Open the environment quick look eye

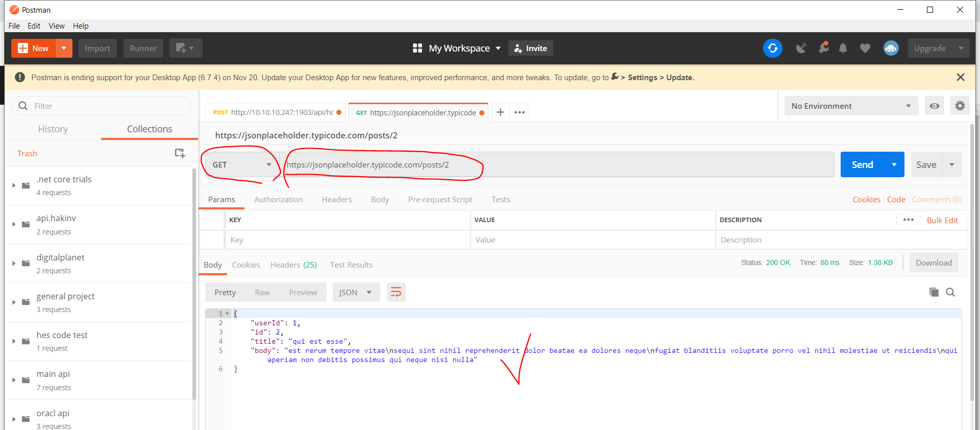click(x=934, y=106)
